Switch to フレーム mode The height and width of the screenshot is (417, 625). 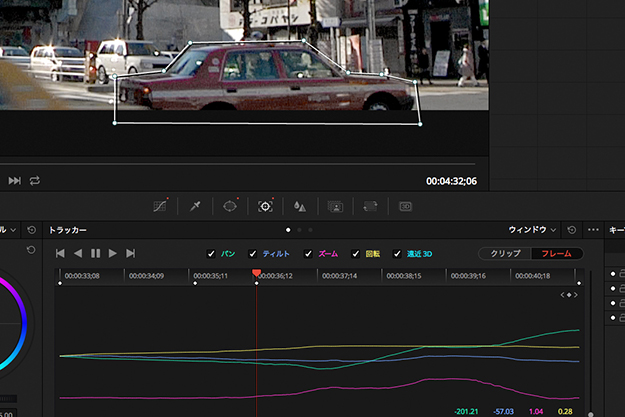[556, 254]
